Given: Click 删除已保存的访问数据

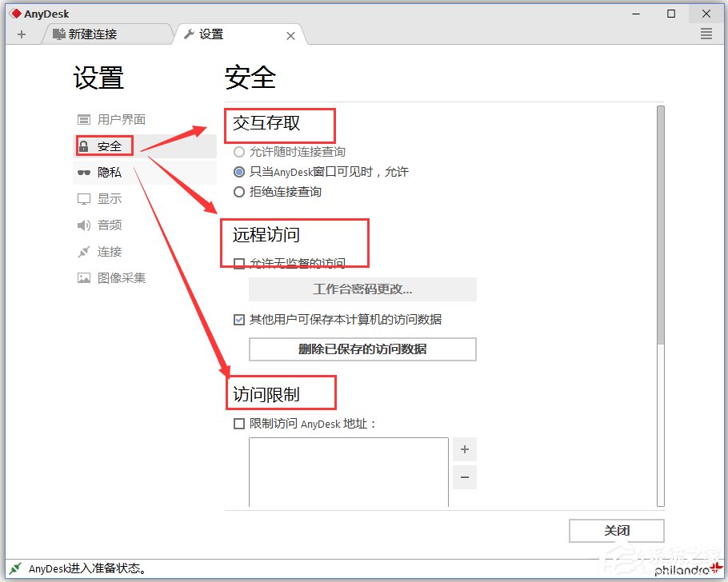Looking at the screenshot, I should pos(362,349).
